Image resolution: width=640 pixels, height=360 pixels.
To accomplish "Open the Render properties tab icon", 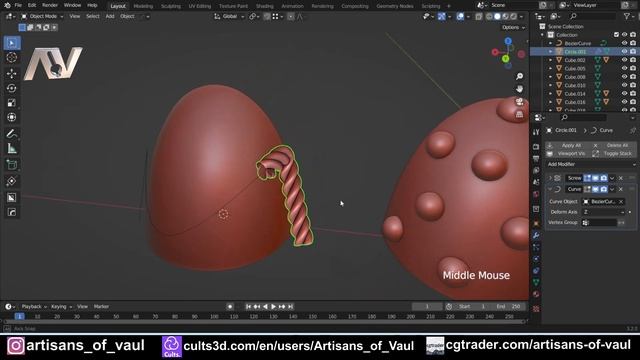I will pyautogui.click(x=536, y=147).
